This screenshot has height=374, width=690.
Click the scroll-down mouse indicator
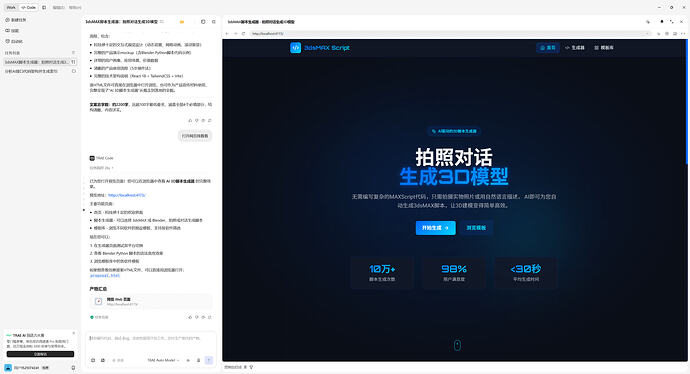pos(457,345)
